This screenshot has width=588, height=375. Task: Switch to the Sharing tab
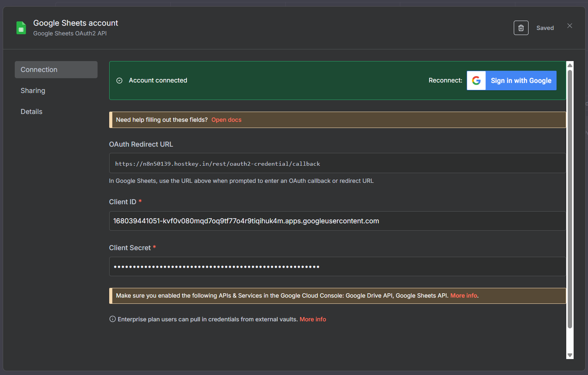point(33,91)
